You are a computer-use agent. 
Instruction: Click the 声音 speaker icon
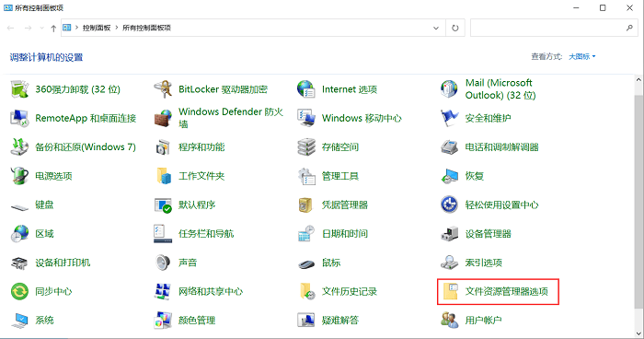(x=163, y=263)
